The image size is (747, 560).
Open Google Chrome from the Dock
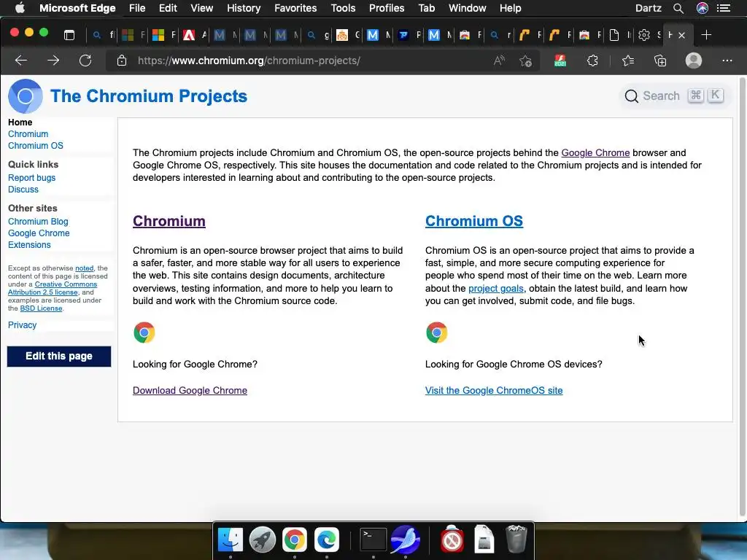295,540
